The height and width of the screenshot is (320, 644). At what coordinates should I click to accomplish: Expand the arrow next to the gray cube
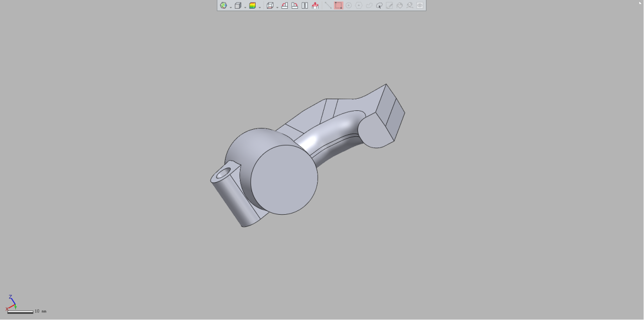coord(245,7)
